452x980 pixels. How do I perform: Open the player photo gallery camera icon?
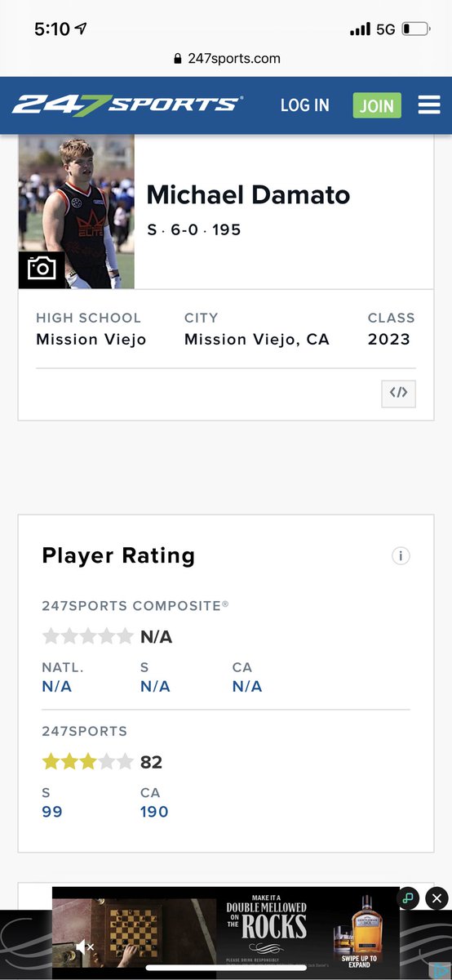click(42, 269)
